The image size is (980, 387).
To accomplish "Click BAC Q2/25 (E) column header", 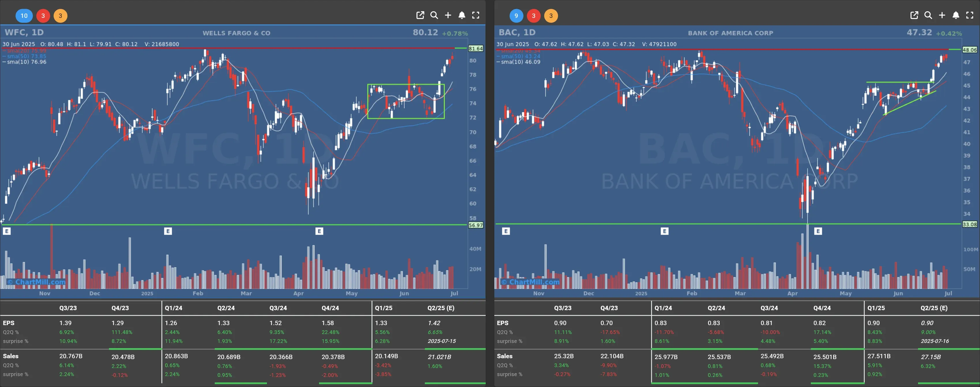I will coord(934,308).
